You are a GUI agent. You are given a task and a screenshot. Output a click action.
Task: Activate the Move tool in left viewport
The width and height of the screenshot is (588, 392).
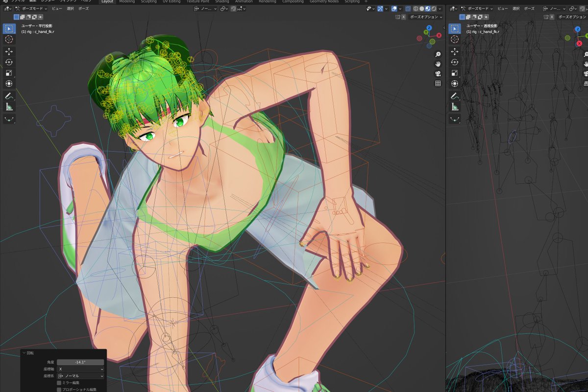tap(9, 51)
